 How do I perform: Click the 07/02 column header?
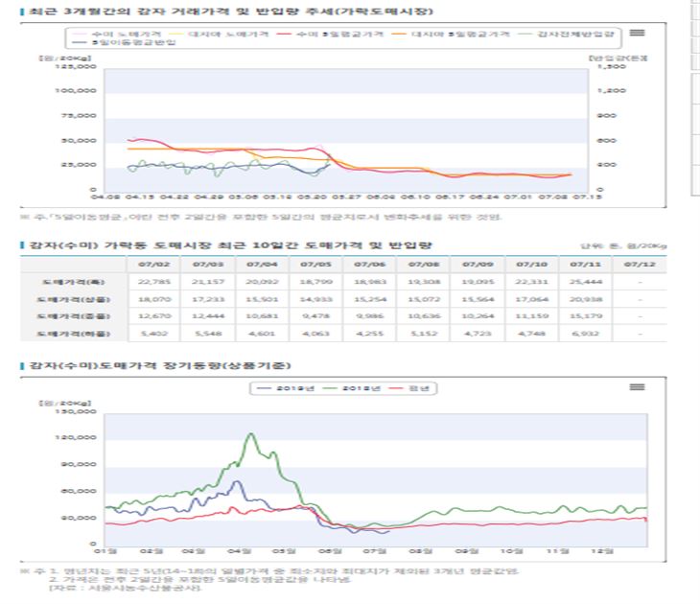tap(154, 265)
